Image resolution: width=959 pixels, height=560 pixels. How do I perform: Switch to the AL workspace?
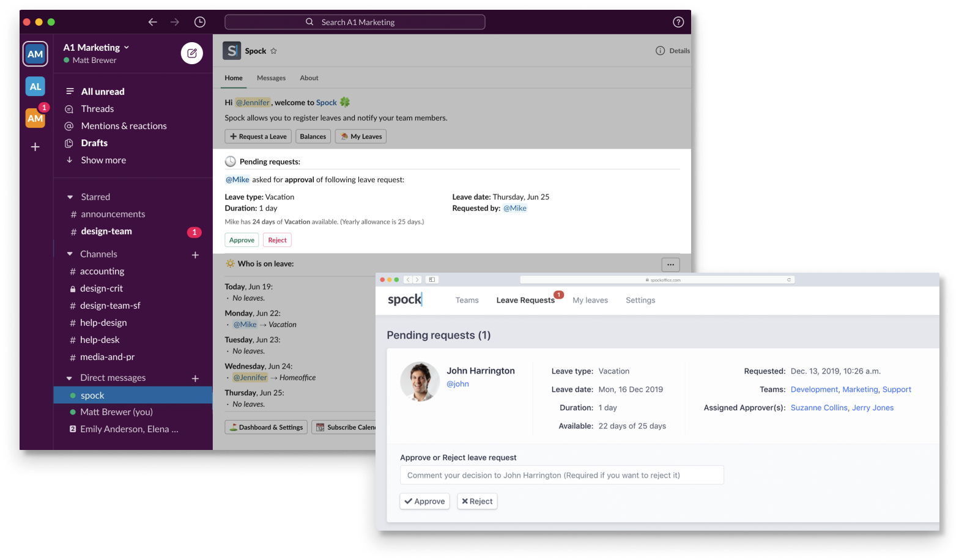click(35, 86)
